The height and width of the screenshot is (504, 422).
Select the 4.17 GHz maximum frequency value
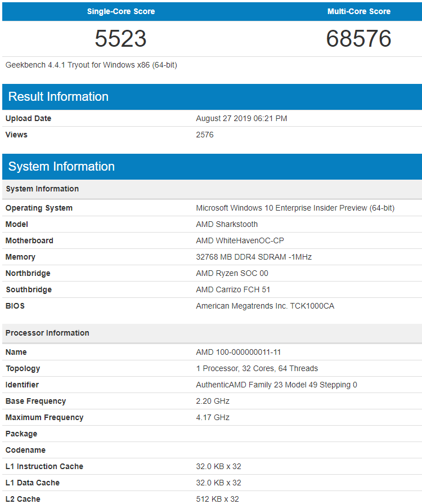(x=213, y=417)
